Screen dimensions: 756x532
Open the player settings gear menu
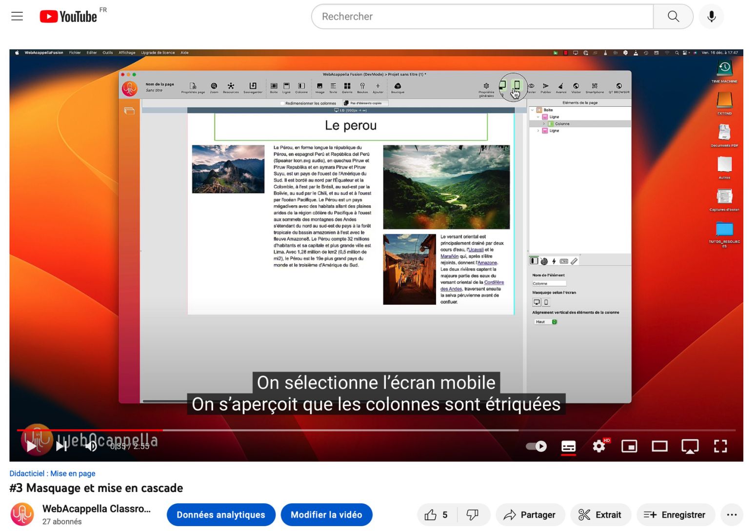(x=599, y=446)
